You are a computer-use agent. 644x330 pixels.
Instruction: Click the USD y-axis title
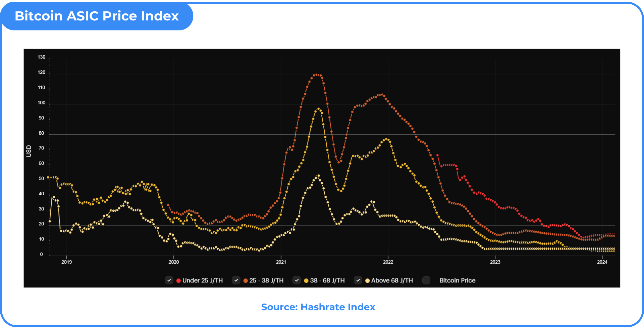29,151
